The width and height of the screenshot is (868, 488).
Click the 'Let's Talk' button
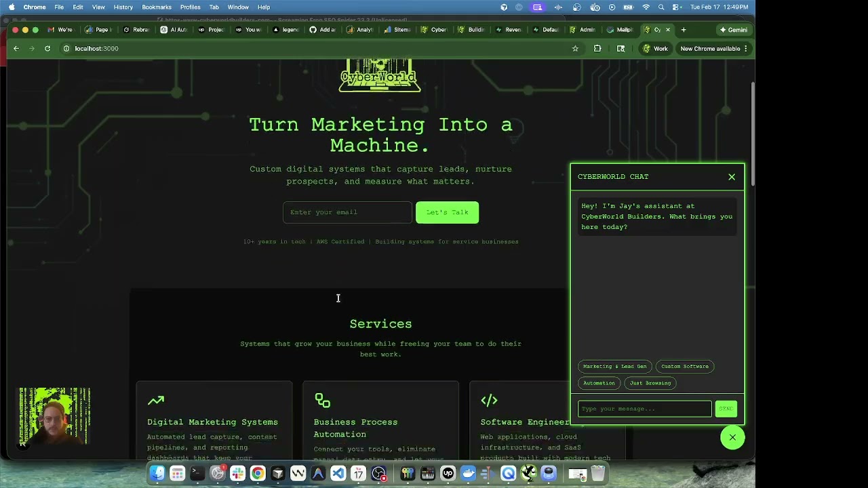click(x=447, y=212)
